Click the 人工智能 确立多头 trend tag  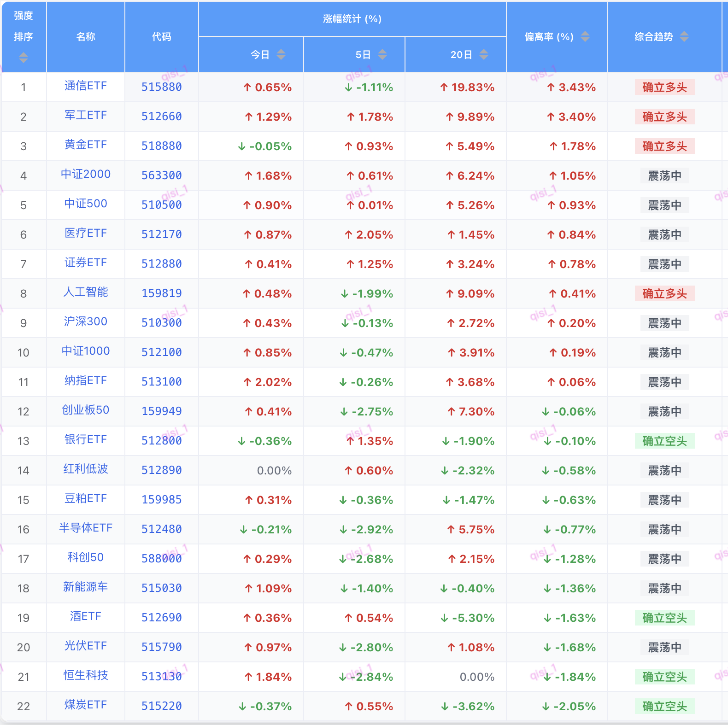pyautogui.click(x=664, y=293)
